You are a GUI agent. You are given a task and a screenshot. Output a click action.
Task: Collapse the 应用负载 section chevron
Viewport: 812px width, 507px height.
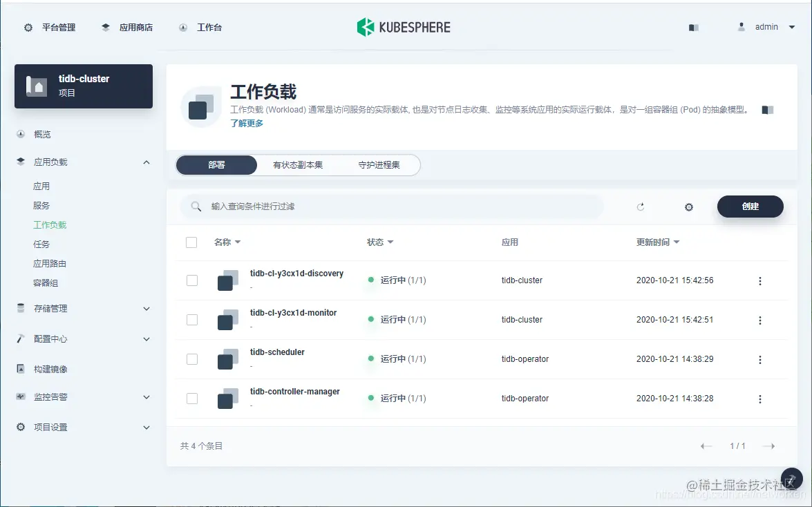(x=147, y=162)
